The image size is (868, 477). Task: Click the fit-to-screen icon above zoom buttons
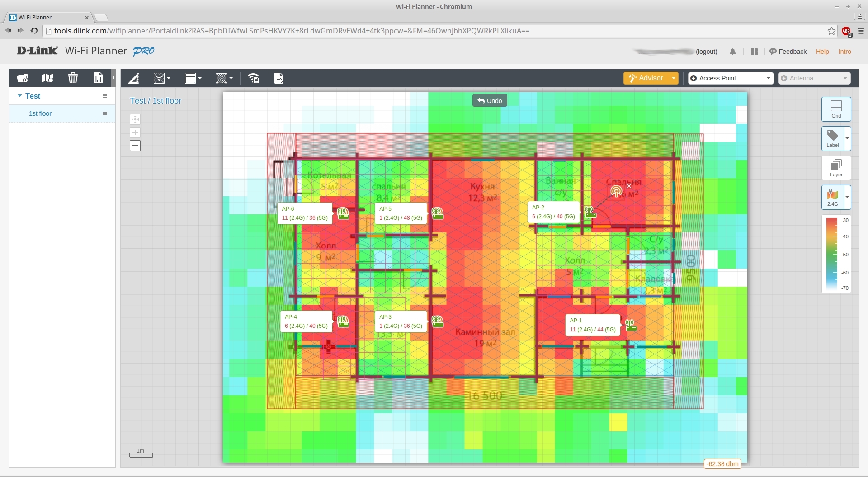coord(135,119)
